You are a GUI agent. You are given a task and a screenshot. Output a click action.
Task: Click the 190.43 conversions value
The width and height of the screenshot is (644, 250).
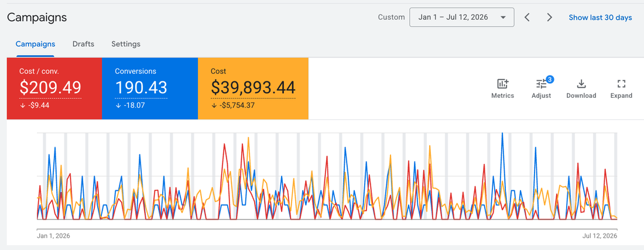tap(141, 87)
